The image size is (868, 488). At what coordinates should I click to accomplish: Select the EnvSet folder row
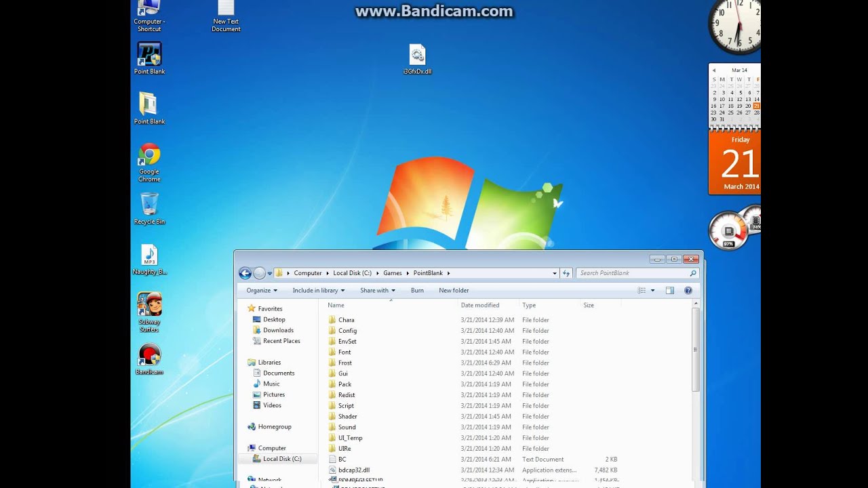[473, 342]
